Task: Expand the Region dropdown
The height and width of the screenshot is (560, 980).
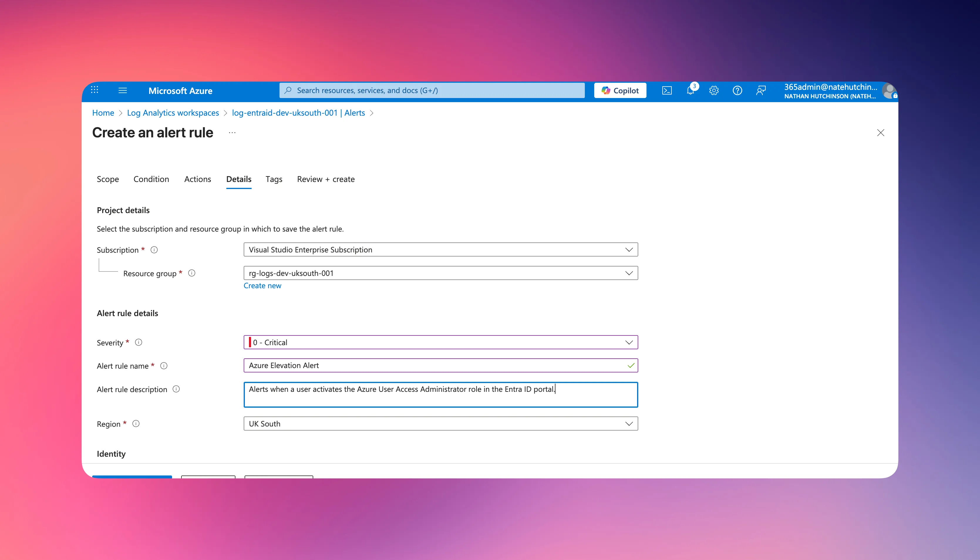Action: tap(441, 424)
